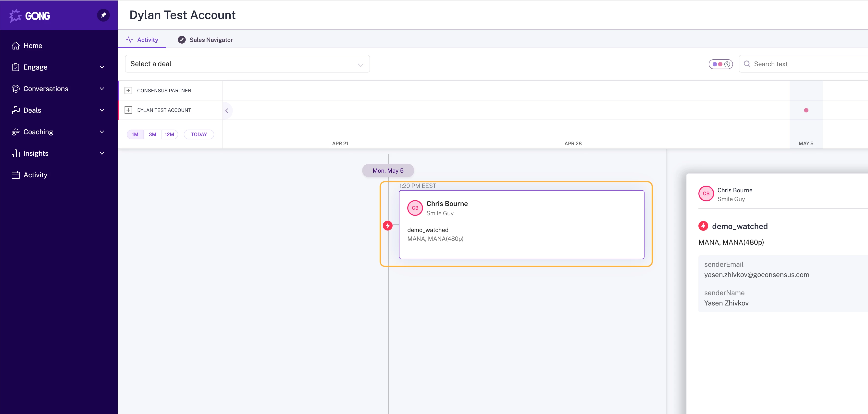Set timeline range to 1M
868x414 pixels.
click(135, 134)
